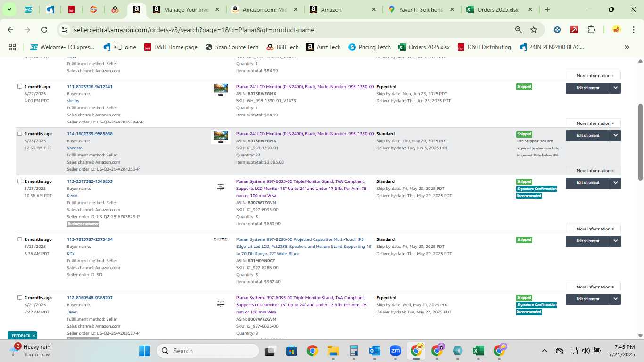This screenshot has width=644, height=362.
Task: Click the page vertical scrollbar thumb
Action: (x=640, y=141)
